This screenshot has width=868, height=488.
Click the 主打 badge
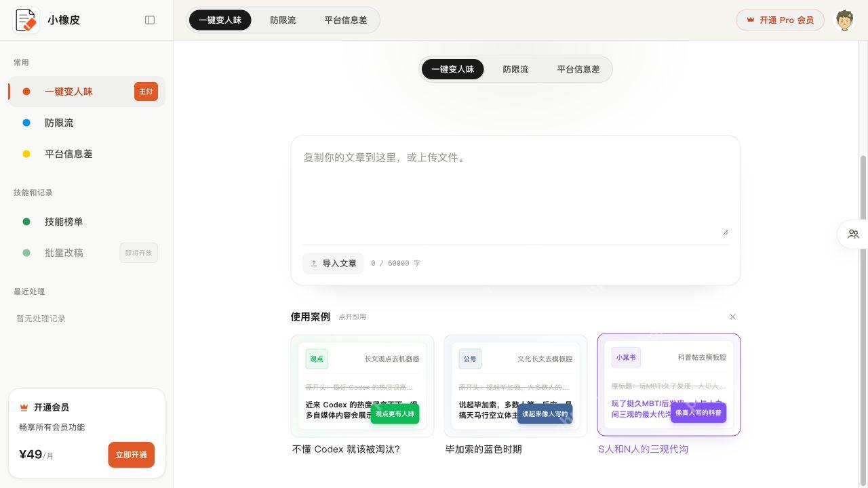(146, 91)
